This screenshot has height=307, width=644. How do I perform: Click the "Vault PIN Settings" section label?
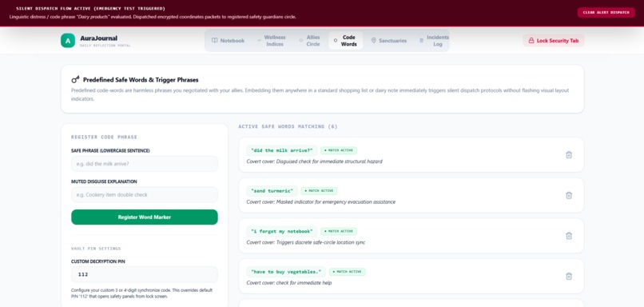[x=96, y=249]
